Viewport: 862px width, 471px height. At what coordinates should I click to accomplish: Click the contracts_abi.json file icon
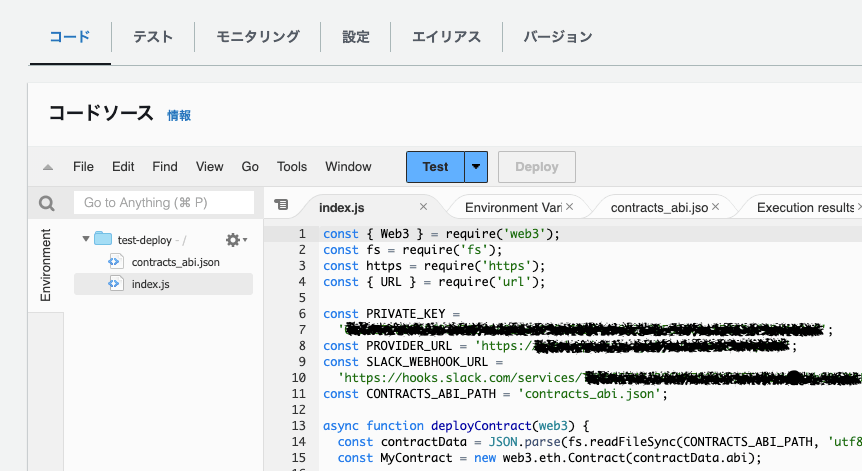[115, 262]
